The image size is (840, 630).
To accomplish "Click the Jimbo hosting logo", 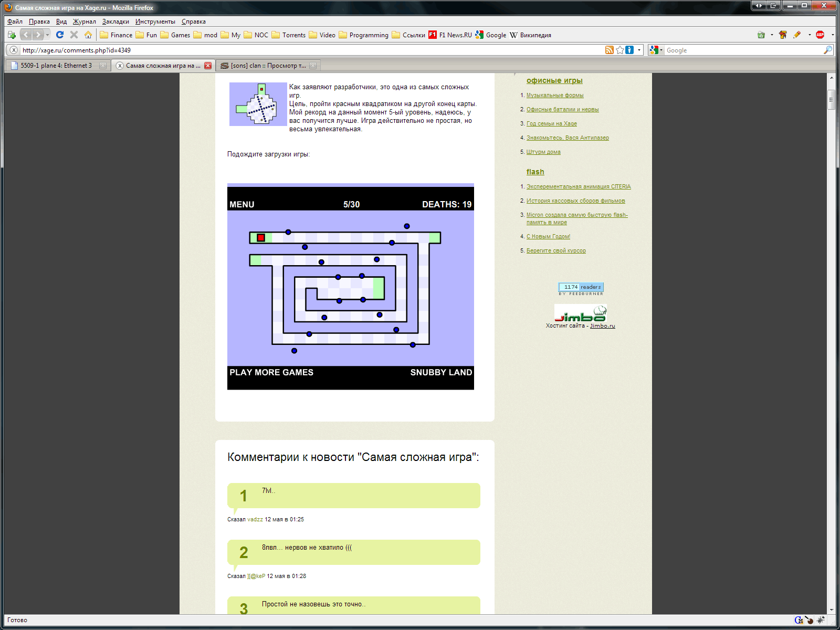I will (581, 313).
